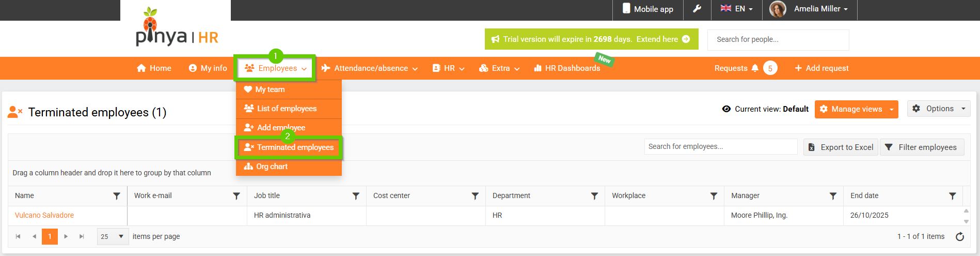Click the wrench settings icon
Image resolution: width=980 pixels, height=256 pixels.
(x=697, y=9)
